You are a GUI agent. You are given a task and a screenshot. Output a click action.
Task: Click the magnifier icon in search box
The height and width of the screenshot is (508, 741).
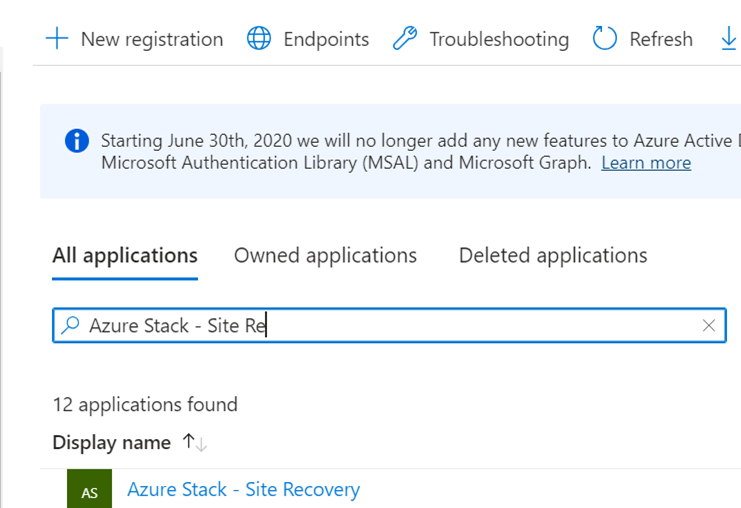click(x=70, y=325)
